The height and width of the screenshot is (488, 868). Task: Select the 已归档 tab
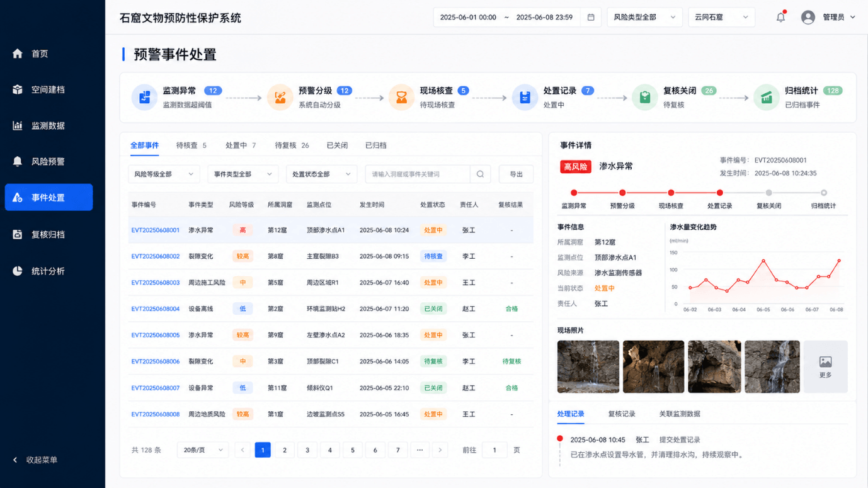coord(375,145)
